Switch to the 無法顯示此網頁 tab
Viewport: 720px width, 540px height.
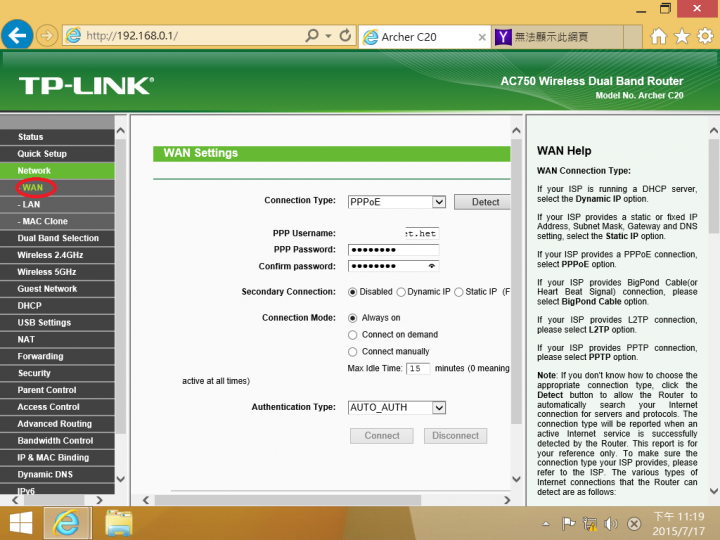(x=559, y=37)
